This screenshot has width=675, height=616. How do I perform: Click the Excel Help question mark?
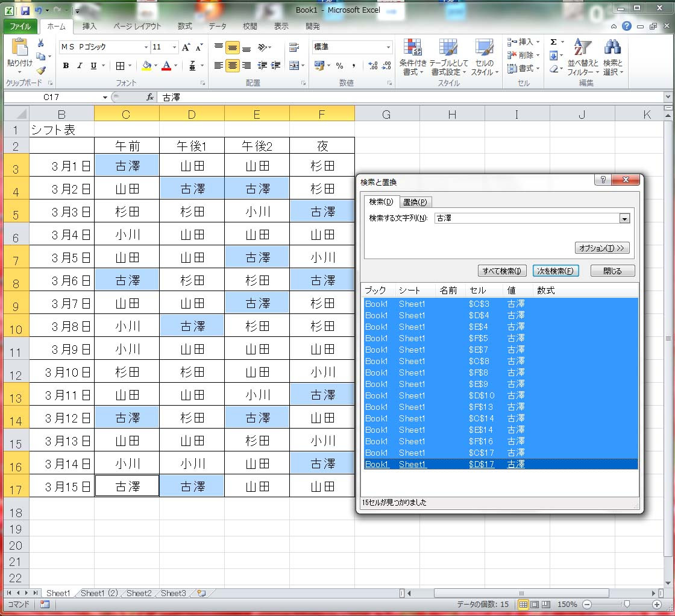click(x=627, y=27)
